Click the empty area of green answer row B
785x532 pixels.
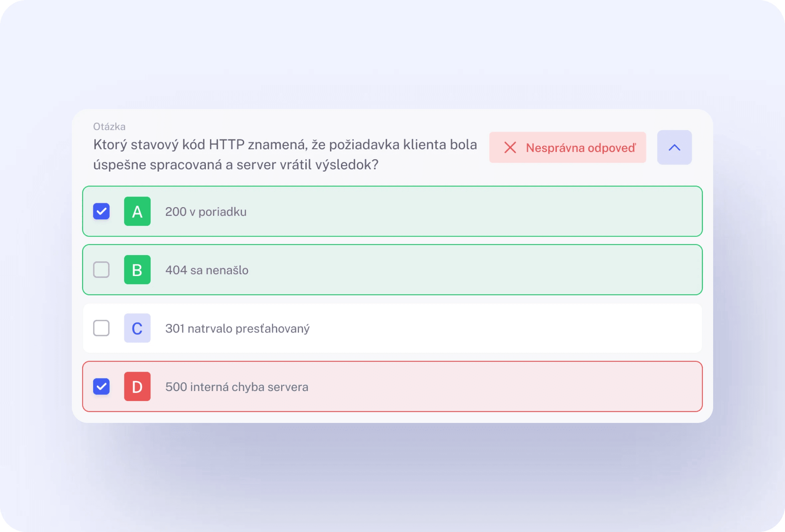(x=473, y=270)
